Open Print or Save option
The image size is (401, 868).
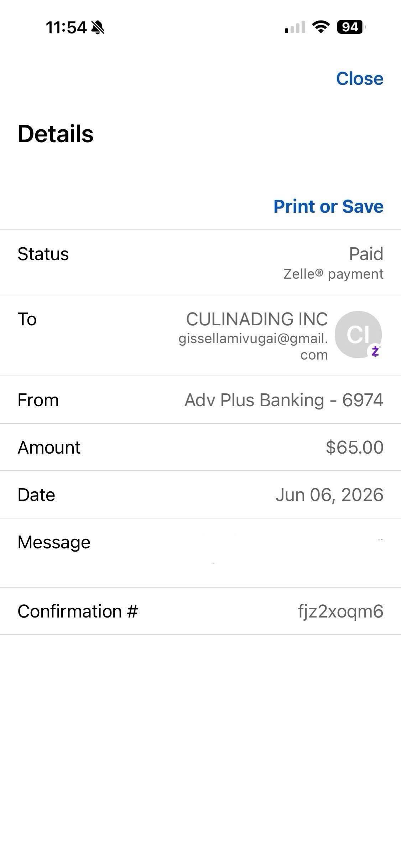point(328,206)
